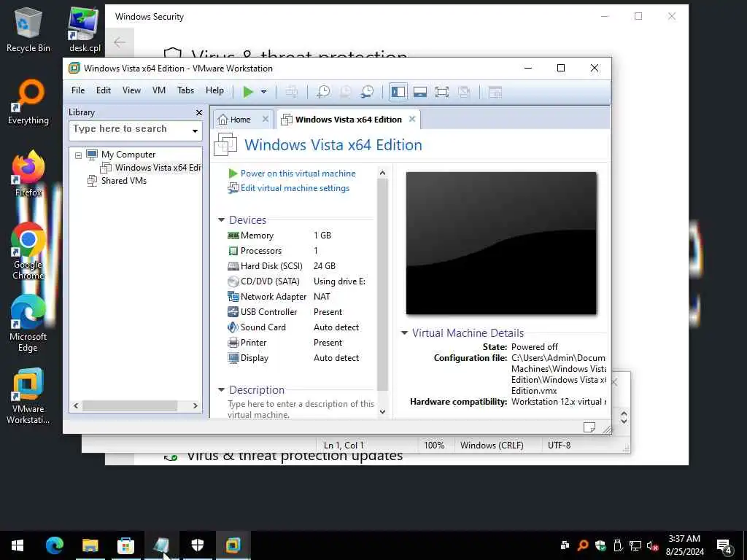Screen dimensions: 747x560
Task: Click Edit virtual machine settings
Action: (295, 188)
